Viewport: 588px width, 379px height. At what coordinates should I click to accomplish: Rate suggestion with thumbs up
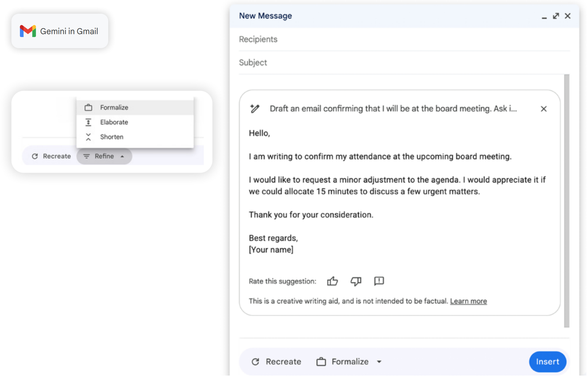(x=332, y=281)
